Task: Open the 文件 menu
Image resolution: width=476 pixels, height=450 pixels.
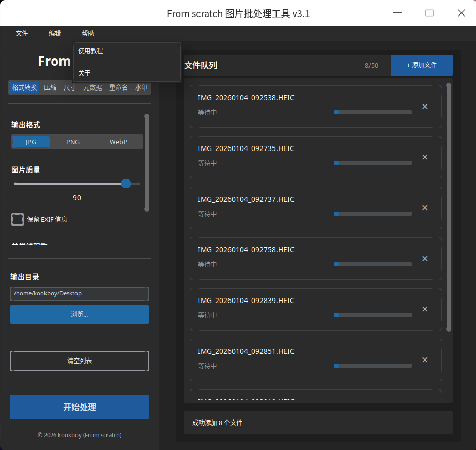Action: pyautogui.click(x=22, y=33)
